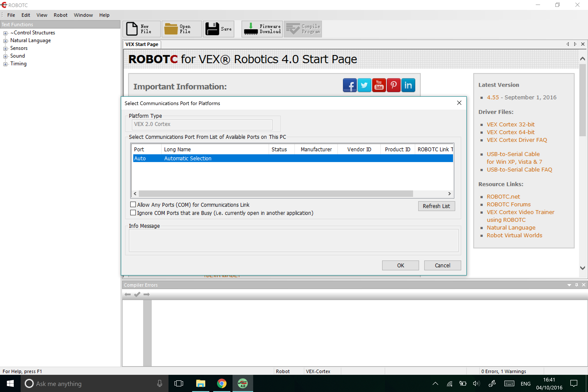Open the VEX Cortex Driver FAQ link

[x=517, y=140]
